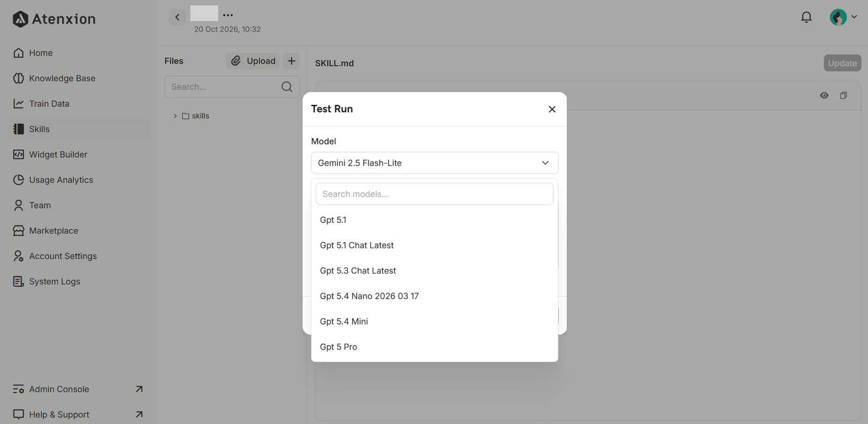This screenshot has height=424, width=868.
Task: Click the Upload button
Action: 253,61
